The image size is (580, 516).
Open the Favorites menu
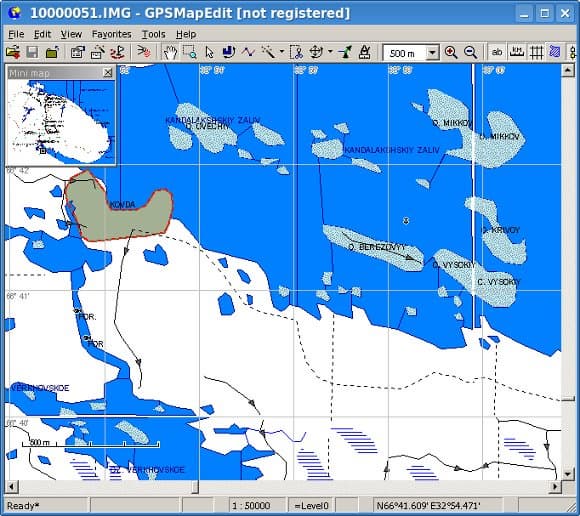[x=111, y=34]
